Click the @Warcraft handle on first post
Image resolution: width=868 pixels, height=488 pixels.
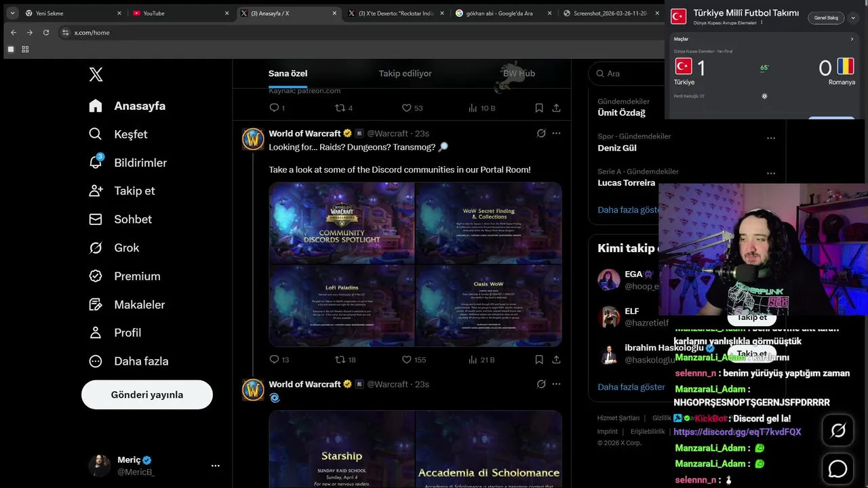tap(387, 134)
